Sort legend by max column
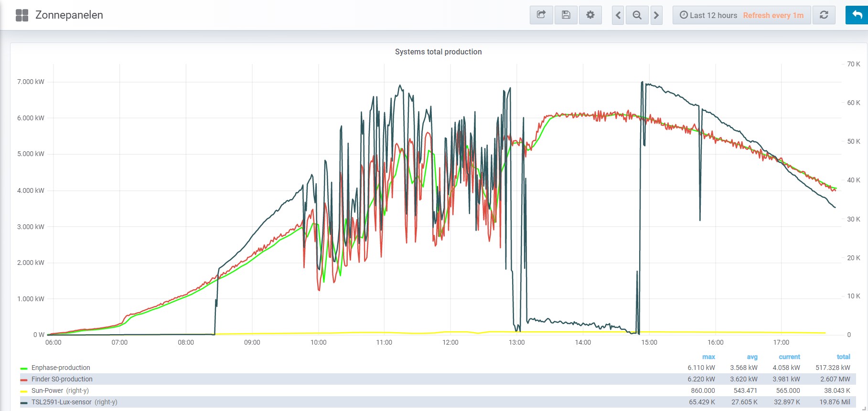This screenshot has height=411, width=868. coord(708,357)
